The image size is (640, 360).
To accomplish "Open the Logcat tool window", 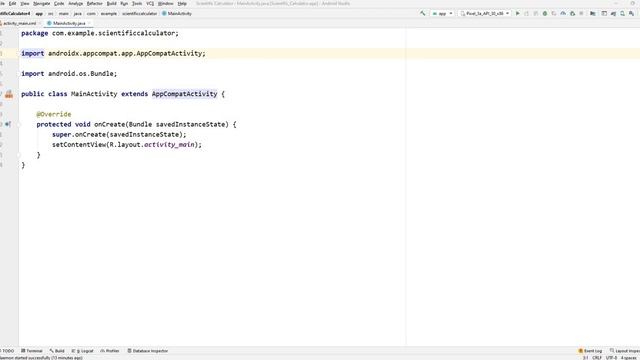I will [x=82, y=351].
